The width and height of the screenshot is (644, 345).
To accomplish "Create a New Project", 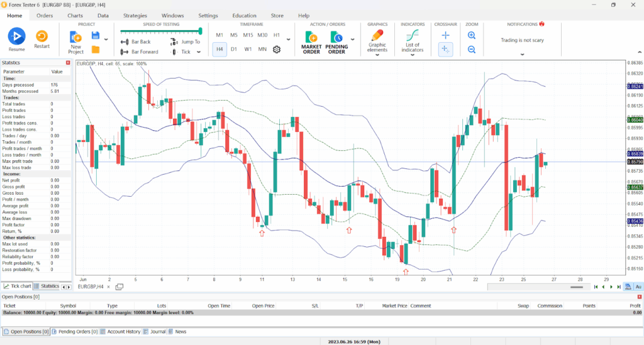I will tap(75, 43).
